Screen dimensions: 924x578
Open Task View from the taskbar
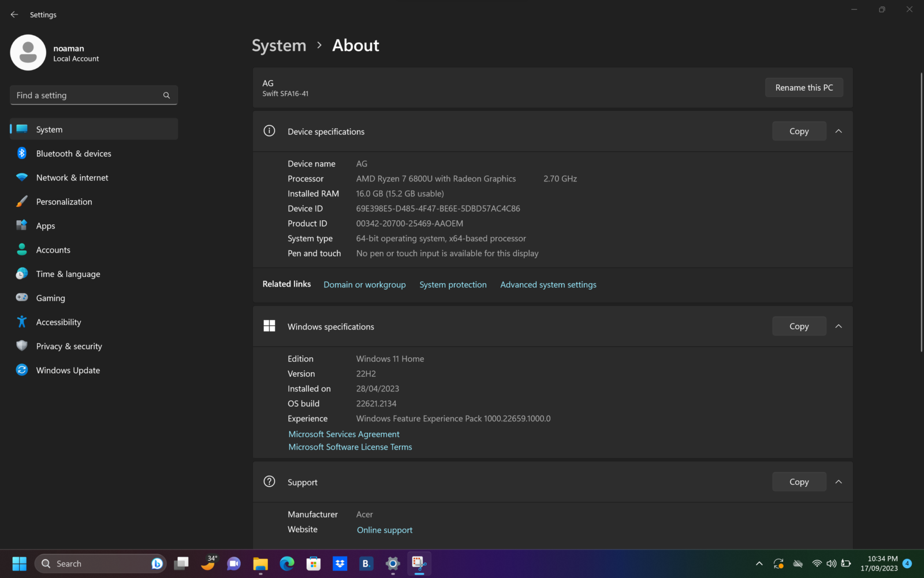(181, 564)
